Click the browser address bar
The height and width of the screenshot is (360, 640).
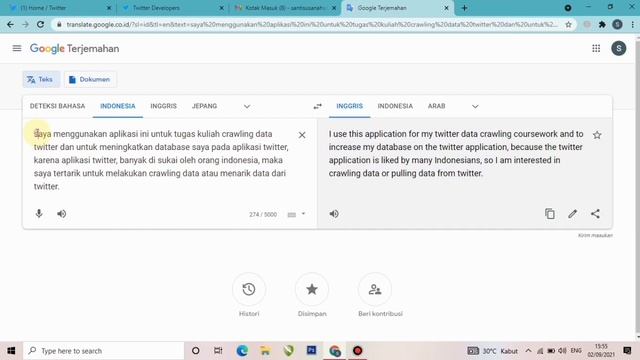[x=312, y=24]
